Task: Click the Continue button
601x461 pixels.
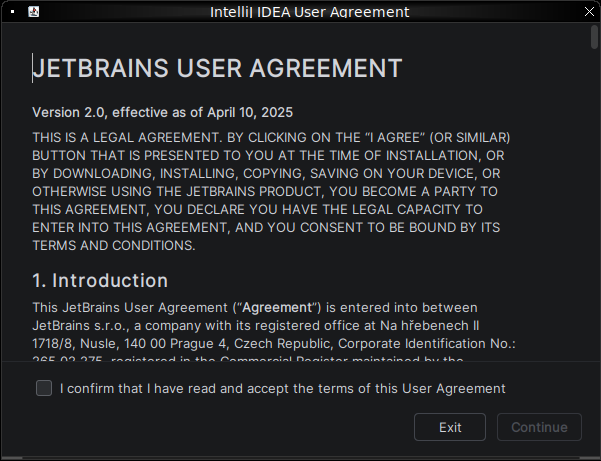Action: (x=539, y=427)
